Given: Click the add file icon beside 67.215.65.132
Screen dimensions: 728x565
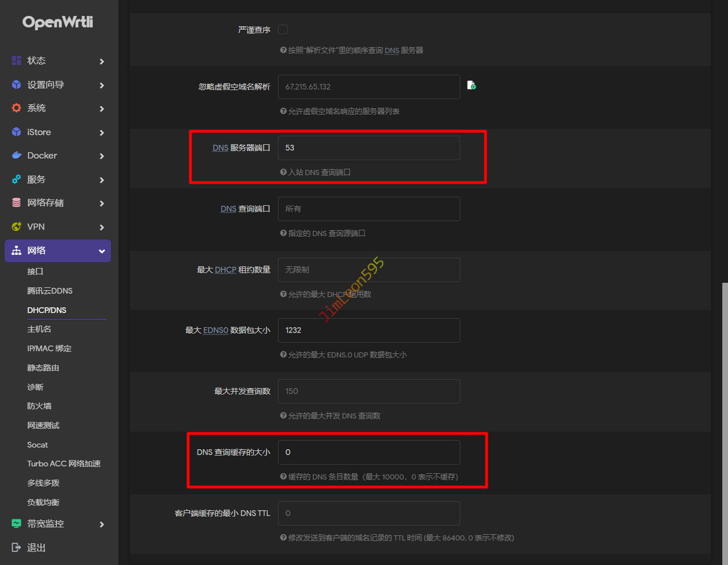Looking at the screenshot, I should click(x=471, y=86).
